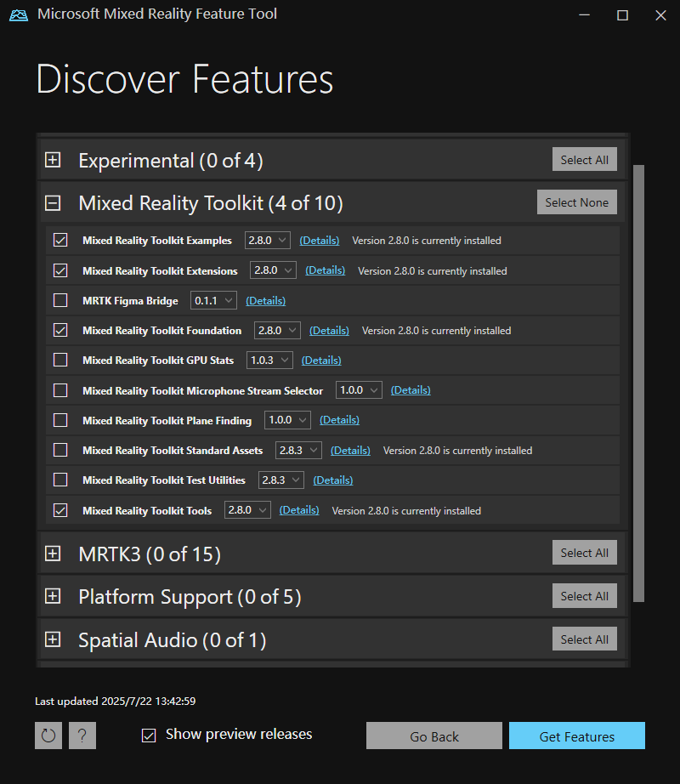Click the MRTK Figma Bridge label
Viewport: 680px width, 784px height.
pyautogui.click(x=130, y=300)
